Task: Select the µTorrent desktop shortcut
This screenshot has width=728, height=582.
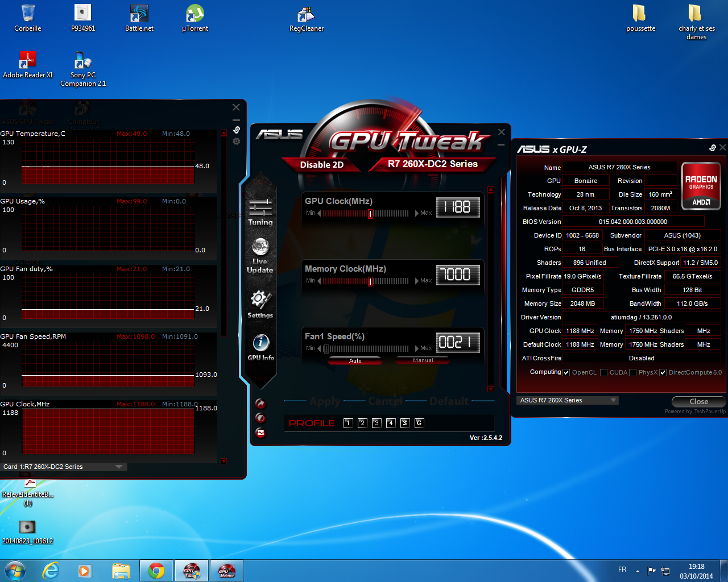Action: click(x=195, y=18)
